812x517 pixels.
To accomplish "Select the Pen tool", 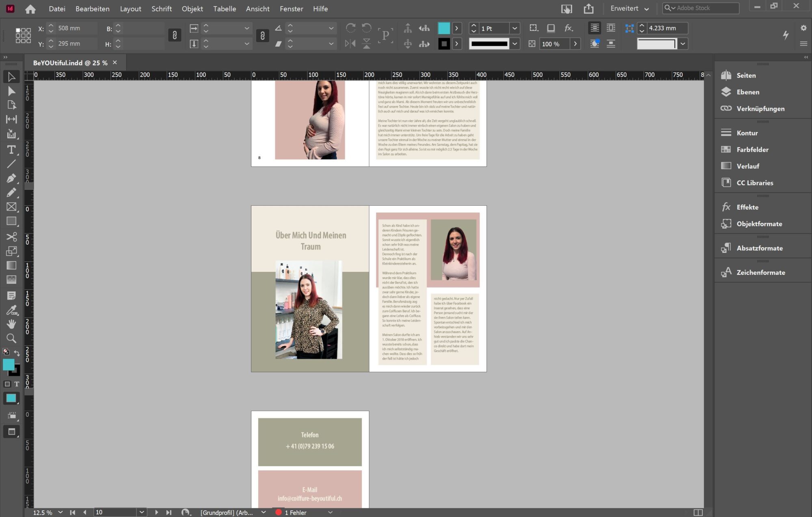I will tap(11, 179).
